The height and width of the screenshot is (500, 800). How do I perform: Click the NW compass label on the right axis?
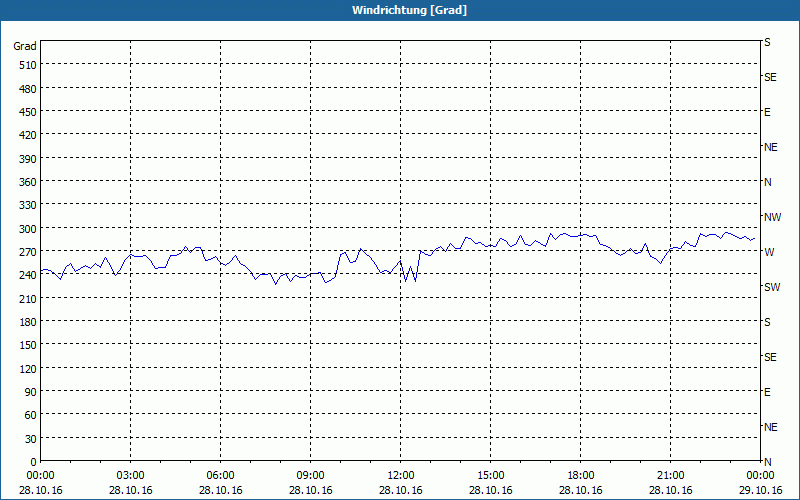772,217
